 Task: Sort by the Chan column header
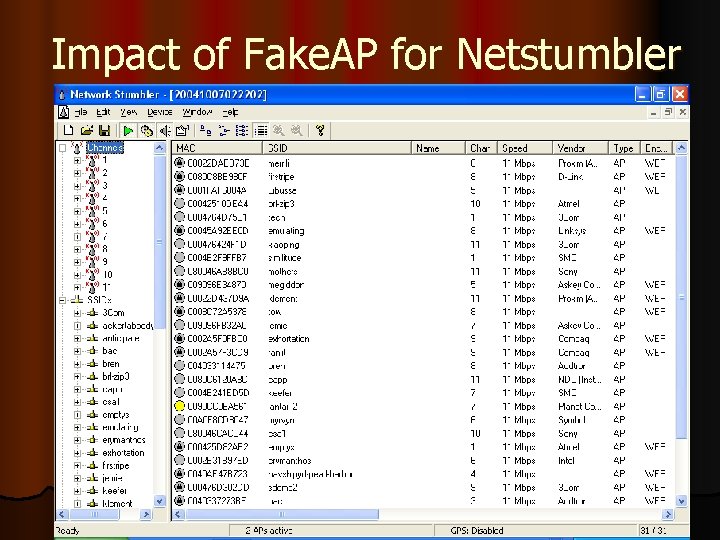pyautogui.click(x=481, y=148)
